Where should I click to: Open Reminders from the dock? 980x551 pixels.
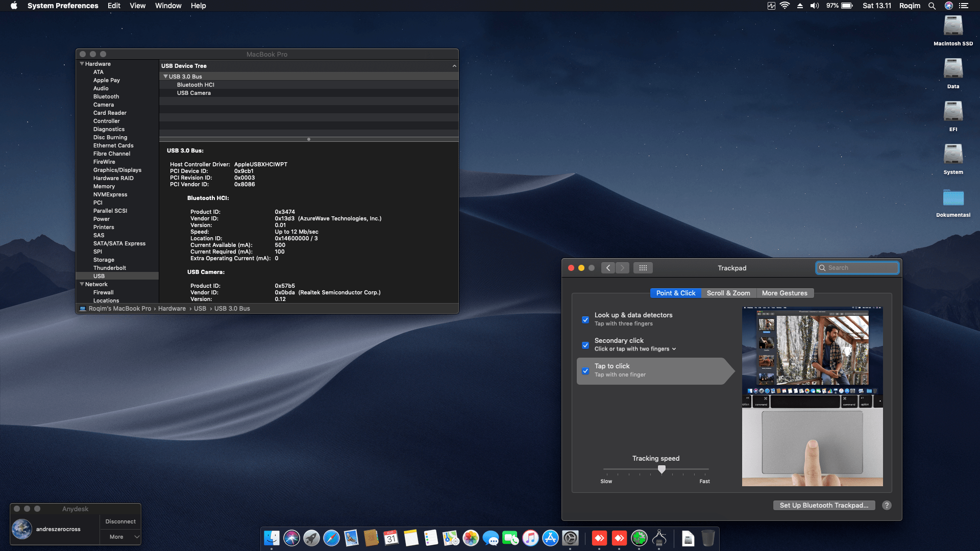point(431,538)
